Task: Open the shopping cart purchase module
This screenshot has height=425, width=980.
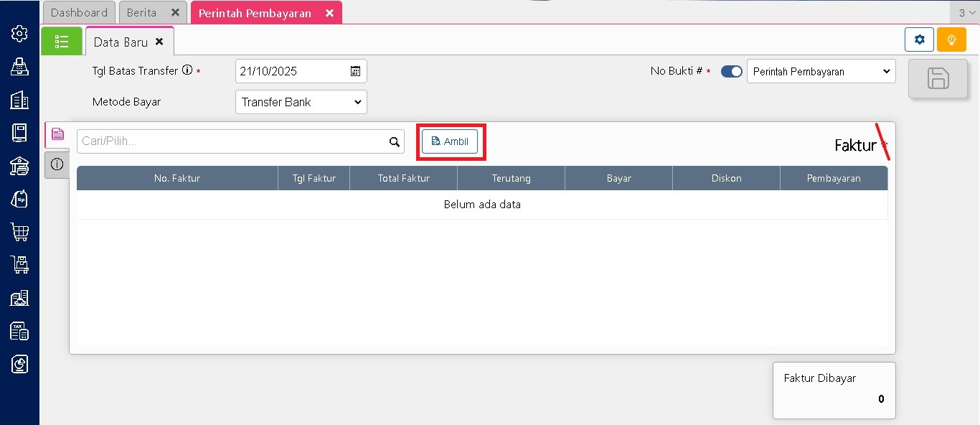Action: click(x=19, y=232)
